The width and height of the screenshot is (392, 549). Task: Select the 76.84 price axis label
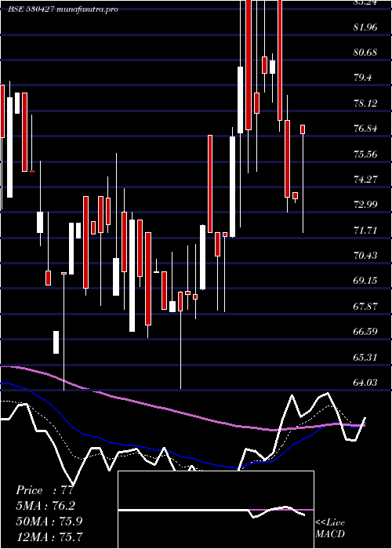pyautogui.click(x=365, y=129)
